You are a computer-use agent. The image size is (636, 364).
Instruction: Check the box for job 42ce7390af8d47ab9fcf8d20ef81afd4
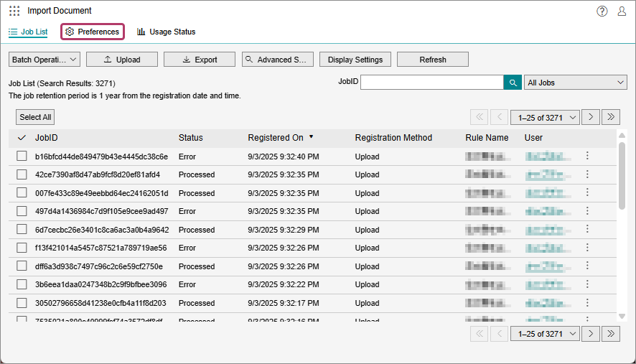click(x=22, y=174)
